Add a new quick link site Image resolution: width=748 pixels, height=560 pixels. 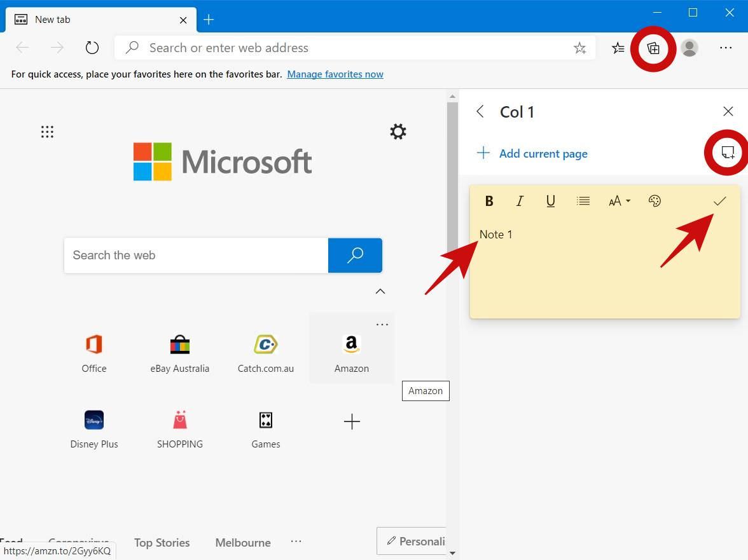(x=352, y=422)
